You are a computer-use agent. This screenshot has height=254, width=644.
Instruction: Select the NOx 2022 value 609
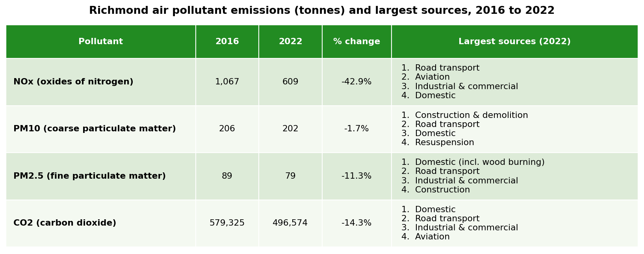pos(290,82)
